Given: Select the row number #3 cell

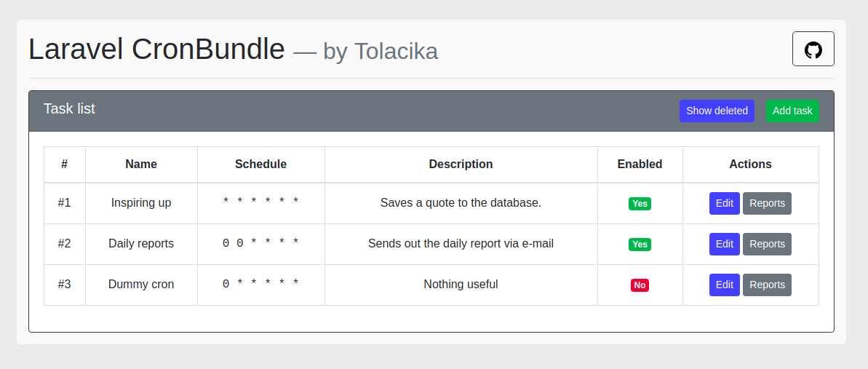Looking at the screenshot, I should click(64, 285).
